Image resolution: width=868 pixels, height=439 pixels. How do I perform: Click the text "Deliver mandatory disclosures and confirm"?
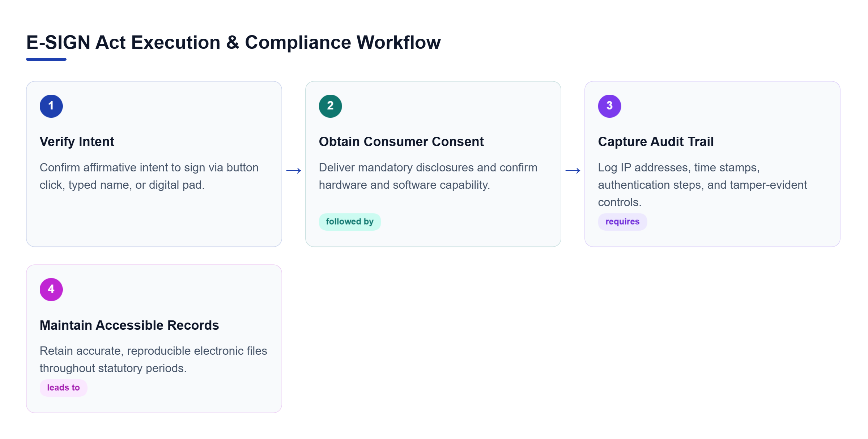(x=428, y=168)
